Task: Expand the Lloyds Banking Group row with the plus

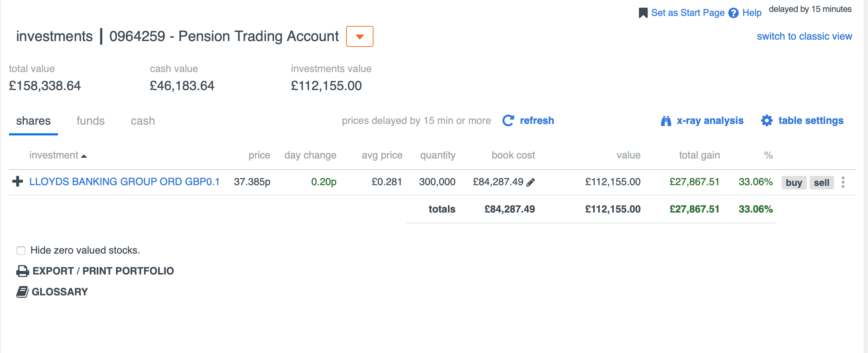Action: [17, 181]
